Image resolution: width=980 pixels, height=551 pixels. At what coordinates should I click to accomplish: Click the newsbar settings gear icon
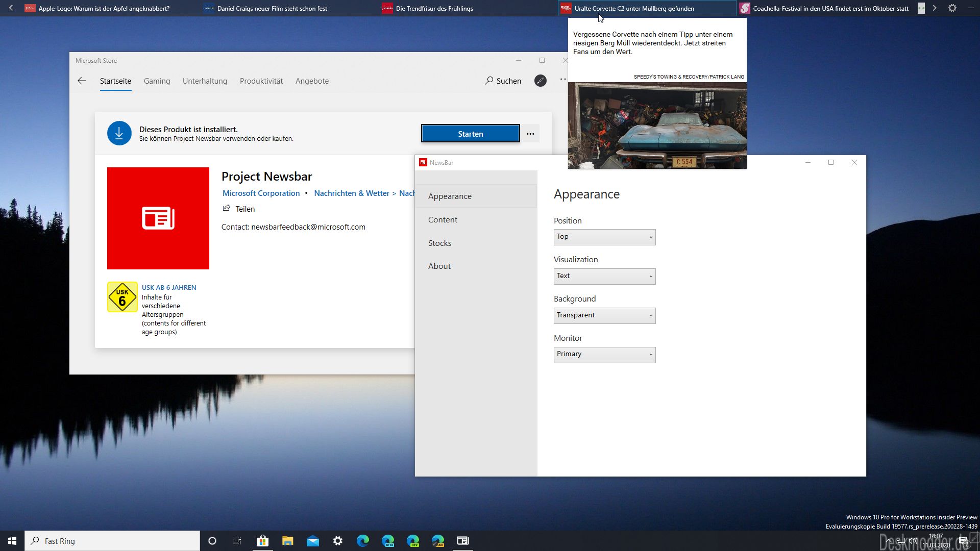(952, 8)
